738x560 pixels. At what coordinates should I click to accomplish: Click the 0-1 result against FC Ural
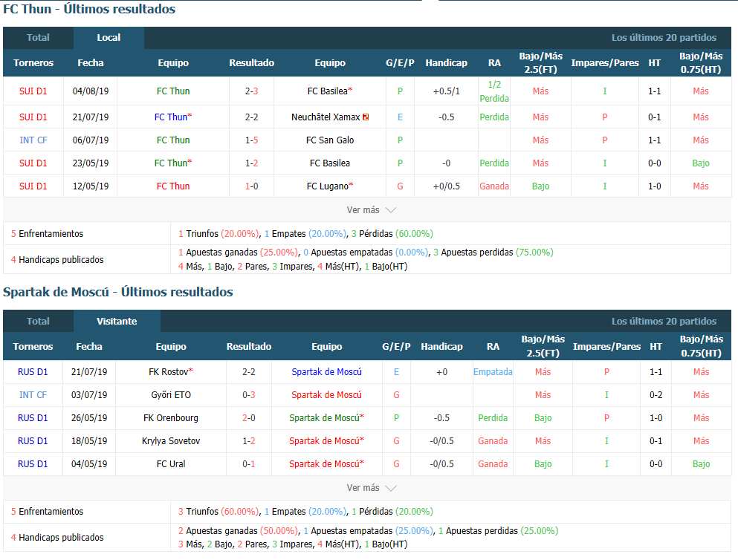coord(248,464)
